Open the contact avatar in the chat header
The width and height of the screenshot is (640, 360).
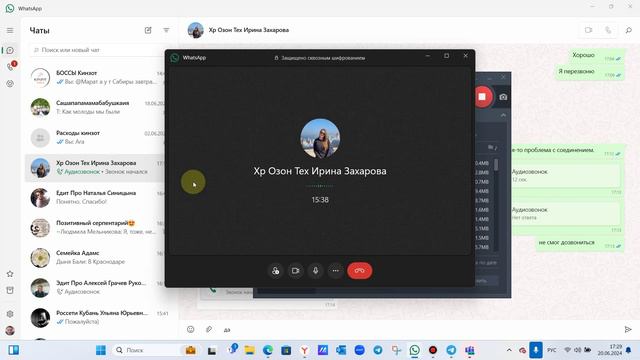pyautogui.click(x=196, y=30)
